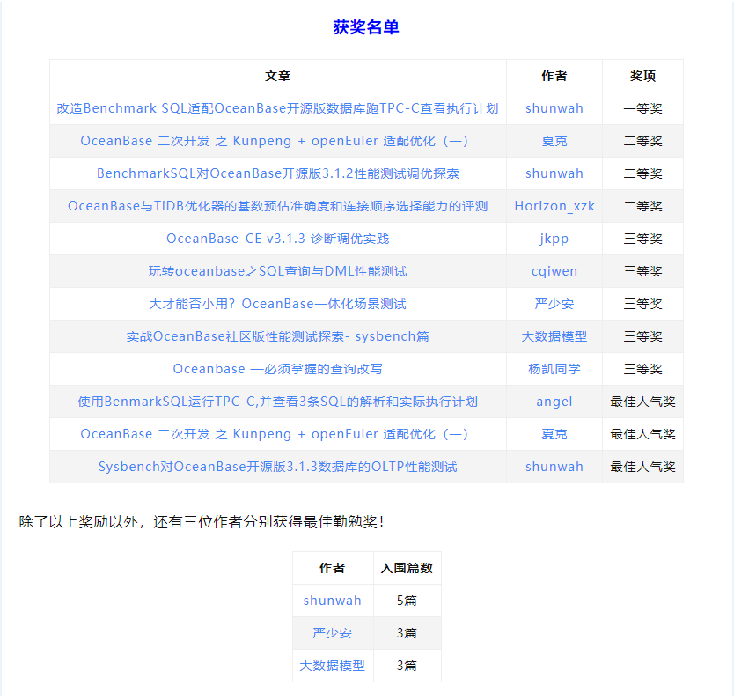
Task: Click the 5篇 cell
Action: click(407, 601)
